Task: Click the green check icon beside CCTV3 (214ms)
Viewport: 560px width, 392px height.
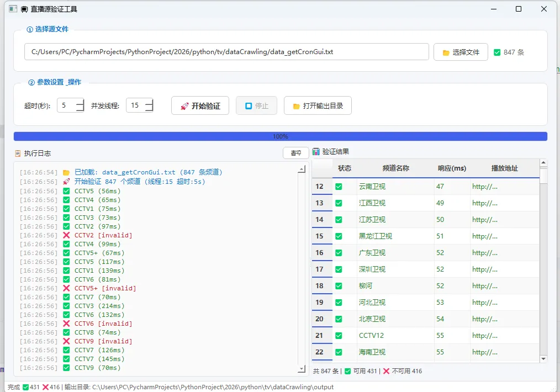Action: coord(66,306)
